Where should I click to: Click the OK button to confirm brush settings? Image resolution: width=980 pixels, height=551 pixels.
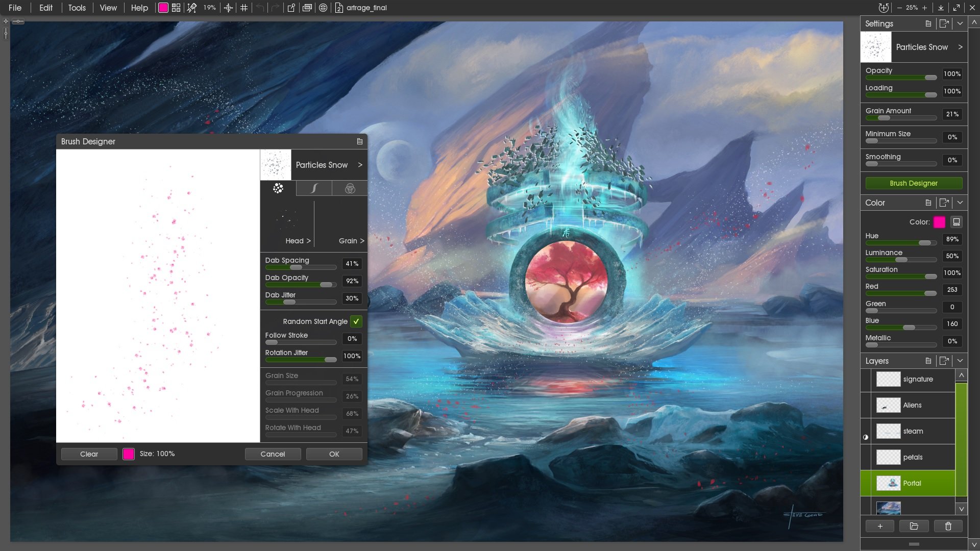[334, 454]
